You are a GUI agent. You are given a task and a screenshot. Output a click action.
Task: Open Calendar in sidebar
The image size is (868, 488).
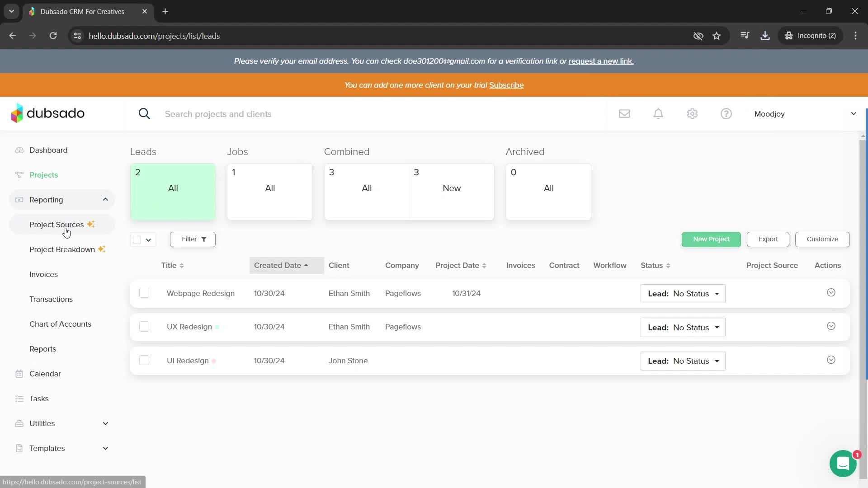[x=45, y=374]
